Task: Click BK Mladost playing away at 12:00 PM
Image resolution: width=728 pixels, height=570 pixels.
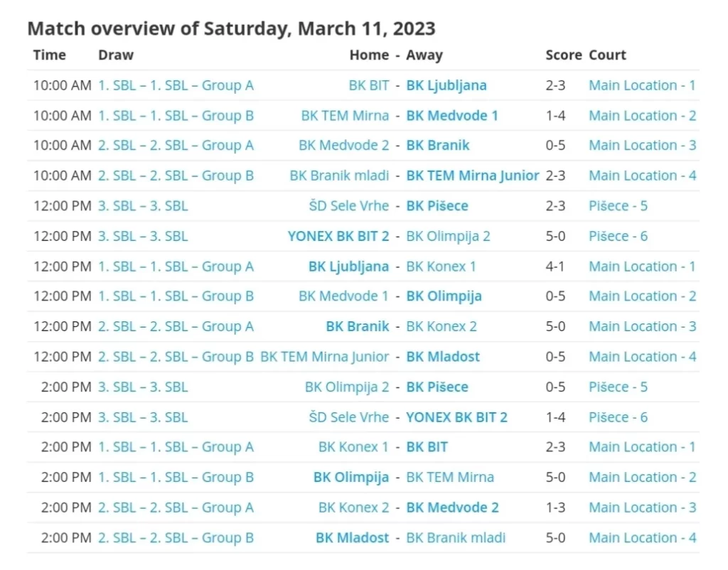Action: pyautogui.click(x=443, y=357)
